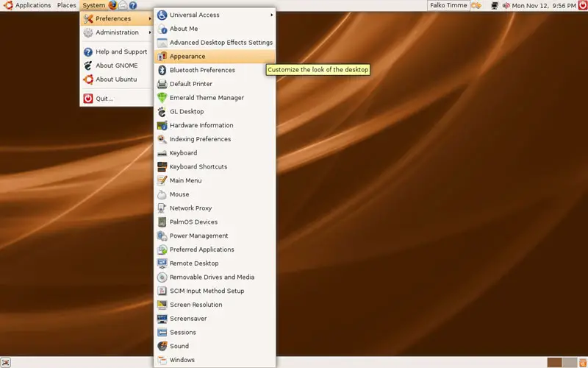The height and width of the screenshot is (368, 588).
Task: Click the Power Management icon
Action: click(x=162, y=236)
